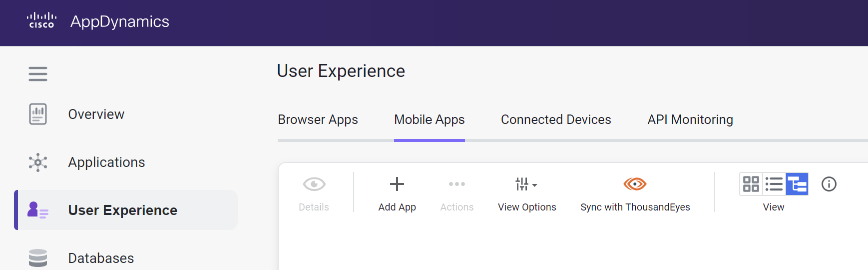Switch to grid card view
This screenshot has width=868, height=270.
[751, 184]
